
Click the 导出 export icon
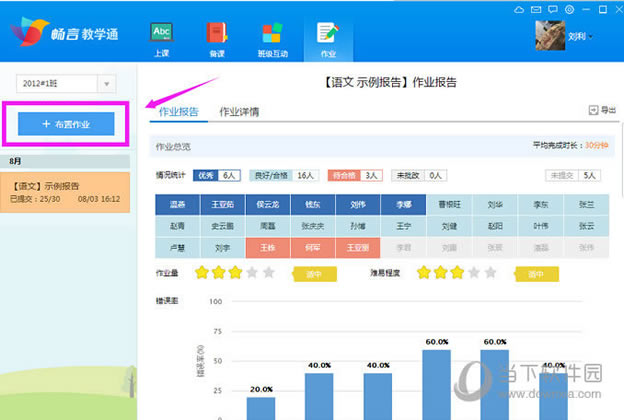pos(599,111)
